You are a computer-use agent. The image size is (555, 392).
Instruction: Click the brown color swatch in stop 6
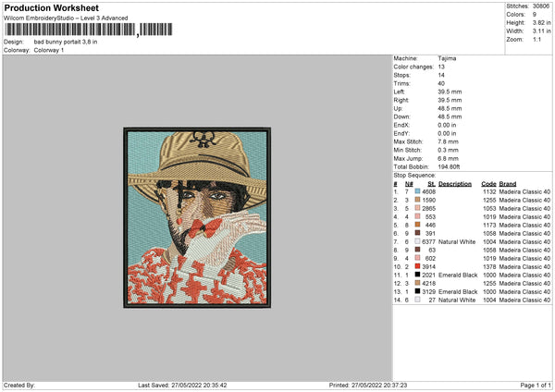click(418, 233)
